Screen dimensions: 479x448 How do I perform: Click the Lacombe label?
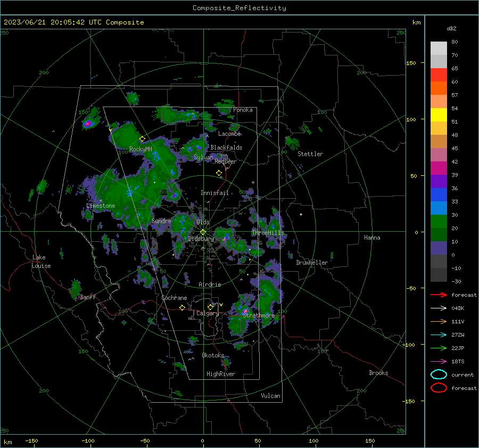[229, 134]
